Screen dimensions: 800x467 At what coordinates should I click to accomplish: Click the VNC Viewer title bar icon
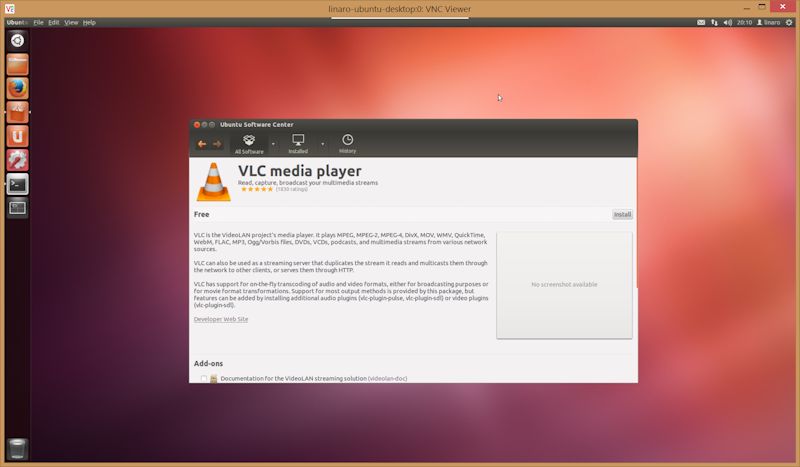click(x=10, y=9)
